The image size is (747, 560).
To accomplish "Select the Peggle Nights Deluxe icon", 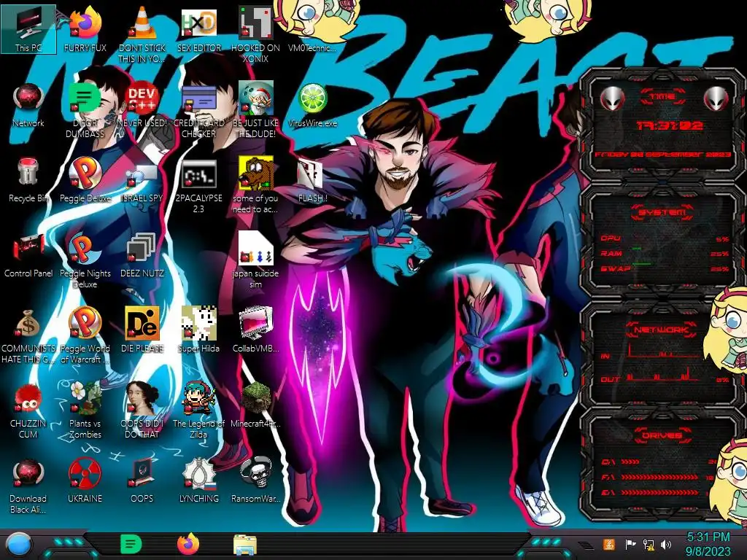I will click(85, 261).
